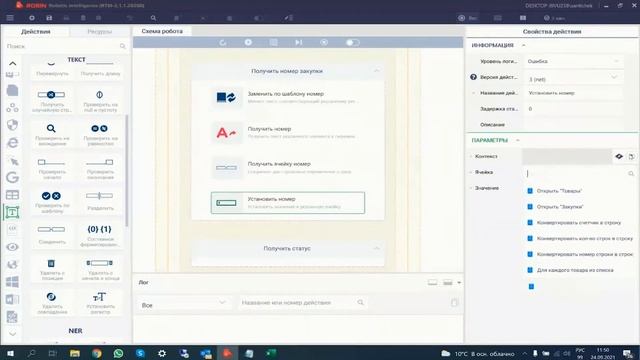This screenshot has height=360, width=640.
Task: Click the save icon in top toolbar
Action: [49, 18]
